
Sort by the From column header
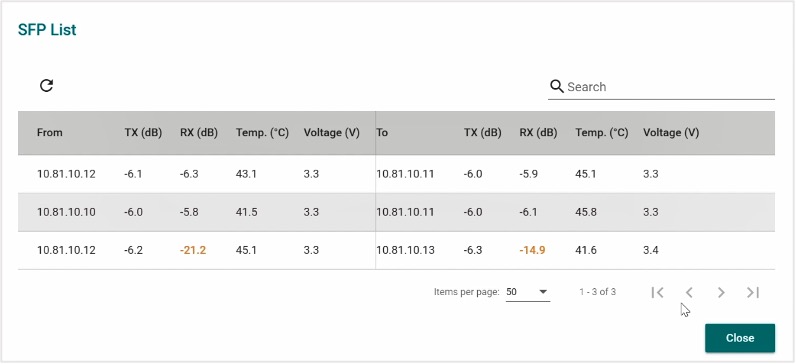click(x=50, y=133)
